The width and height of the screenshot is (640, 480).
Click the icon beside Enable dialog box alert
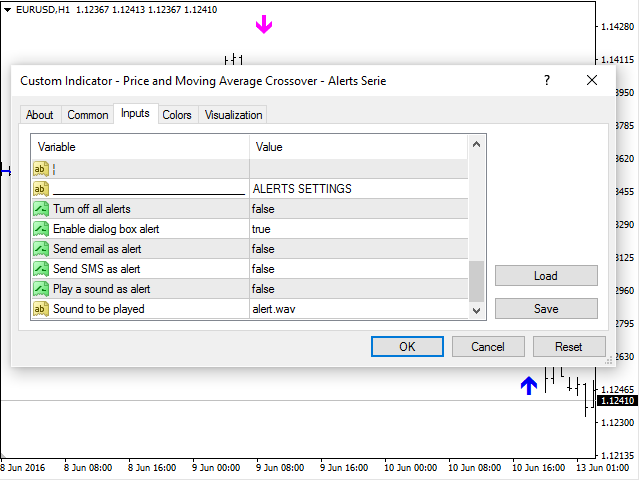pyautogui.click(x=41, y=229)
